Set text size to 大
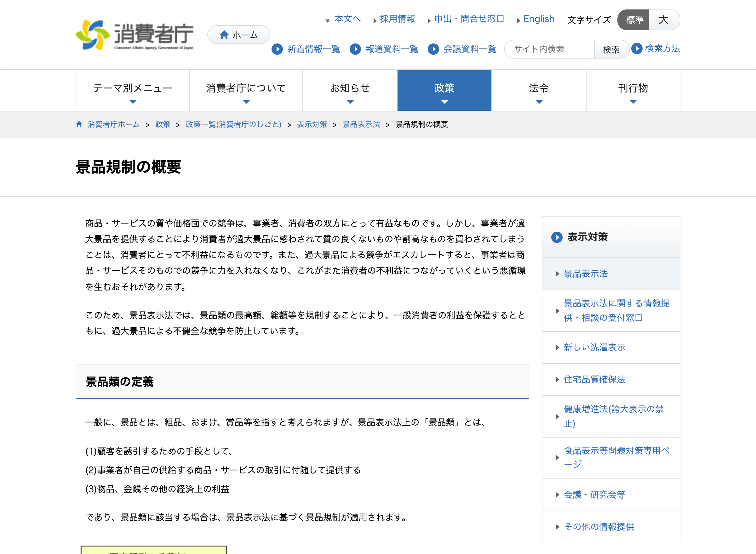This screenshot has height=554, width=756. (x=664, y=20)
